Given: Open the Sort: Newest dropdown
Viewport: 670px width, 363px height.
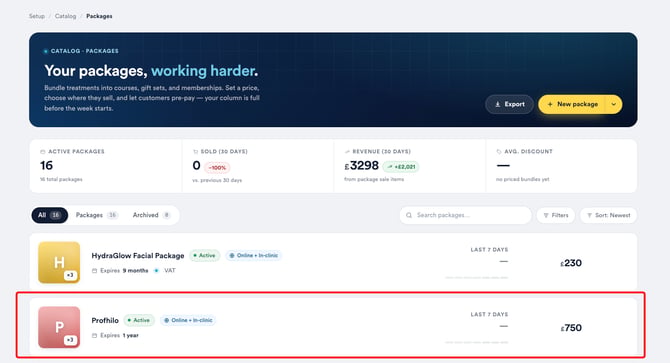Looking at the screenshot, I should [x=608, y=215].
